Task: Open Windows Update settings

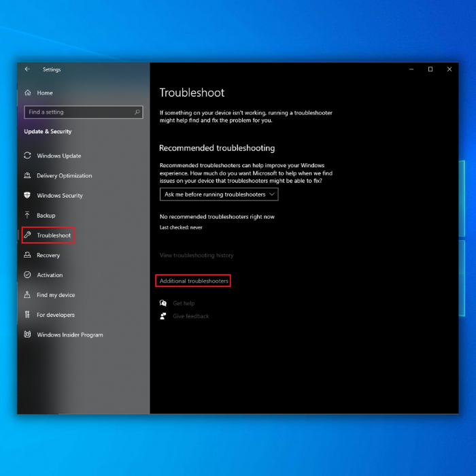Action: (x=59, y=156)
